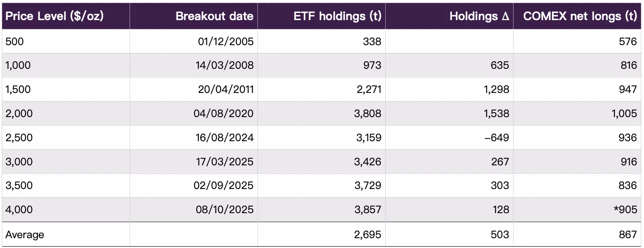Click the Breakout date column header

tap(215, 17)
